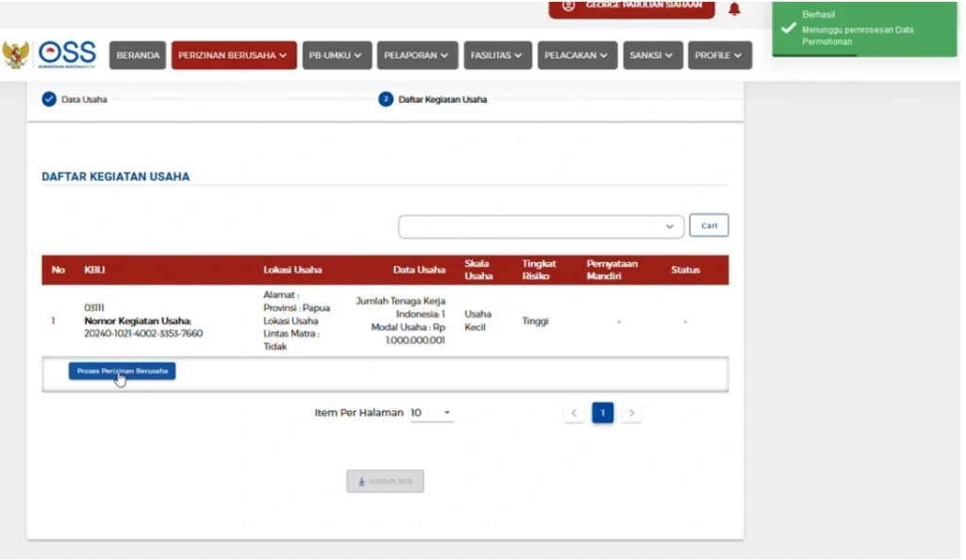Click the Data Usaha step checkmark
This screenshot has width=966, height=560.
[49, 99]
